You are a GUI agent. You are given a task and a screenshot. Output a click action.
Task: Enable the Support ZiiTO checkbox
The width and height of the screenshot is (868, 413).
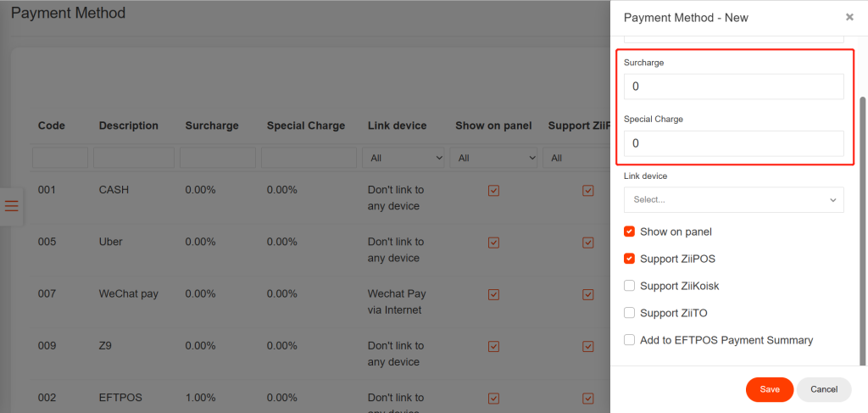click(629, 313)
